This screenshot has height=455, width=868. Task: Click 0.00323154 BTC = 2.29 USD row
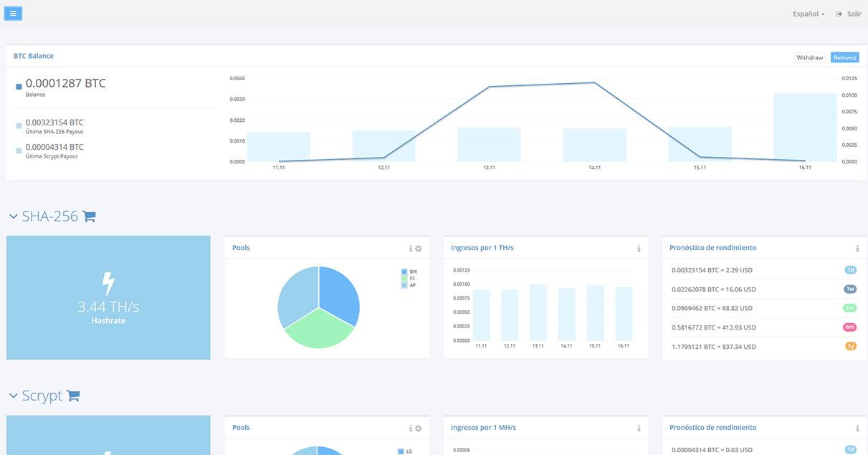763,270
